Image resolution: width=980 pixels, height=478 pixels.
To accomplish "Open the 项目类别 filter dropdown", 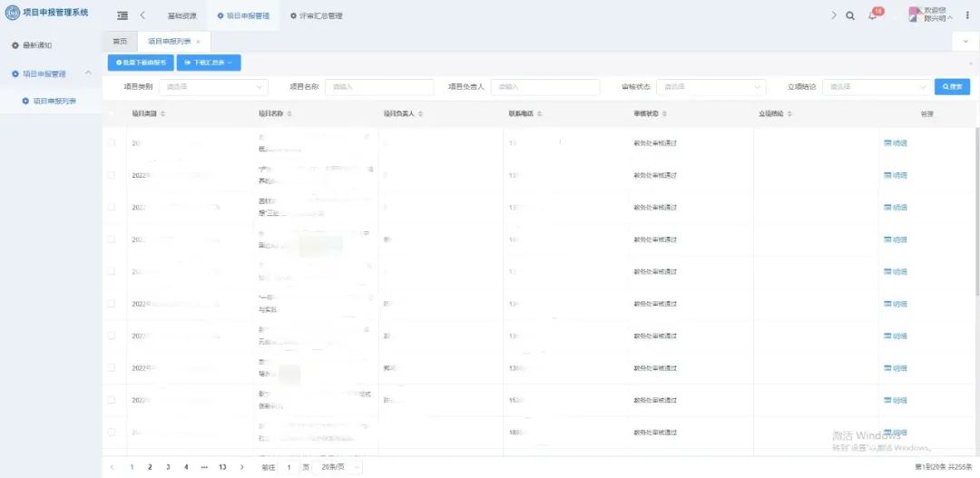I will [x=213, y=87].
